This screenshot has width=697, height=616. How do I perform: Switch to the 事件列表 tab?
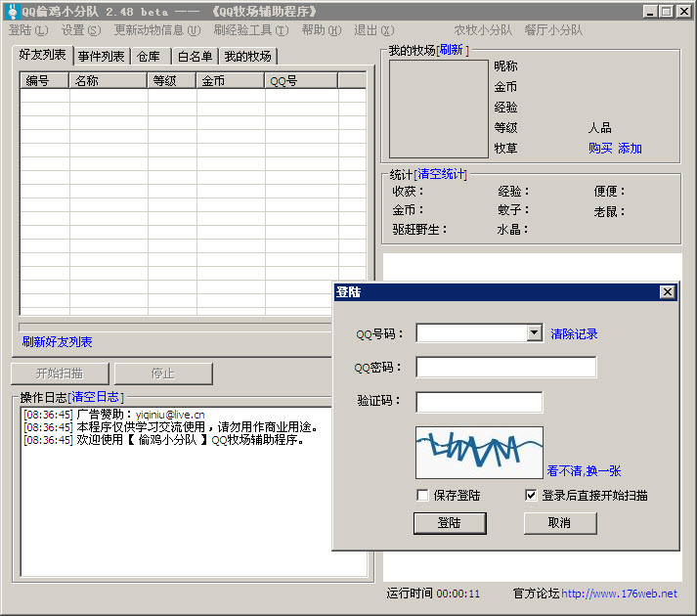(x=102, y=57)
